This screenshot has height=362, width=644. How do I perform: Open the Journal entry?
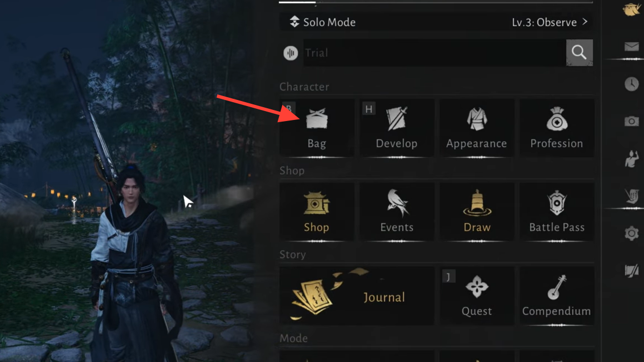click(x=357, y=296)
